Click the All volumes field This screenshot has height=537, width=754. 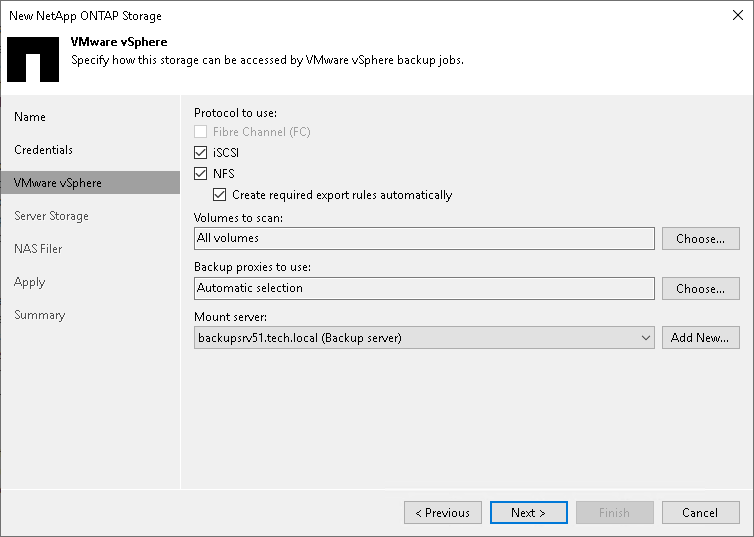pyautogui.click(x=424, y=238)
